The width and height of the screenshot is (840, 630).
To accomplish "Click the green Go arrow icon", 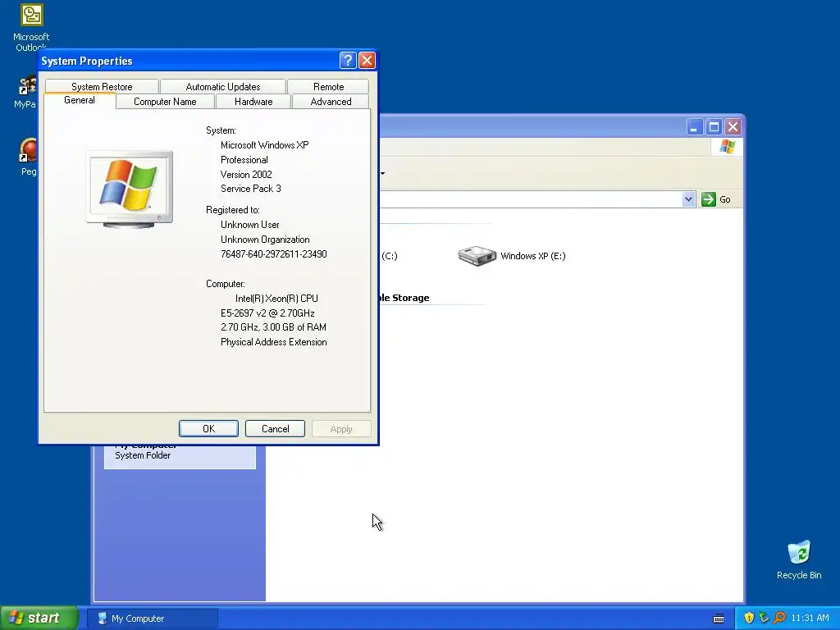I will [x=708, y=199].
